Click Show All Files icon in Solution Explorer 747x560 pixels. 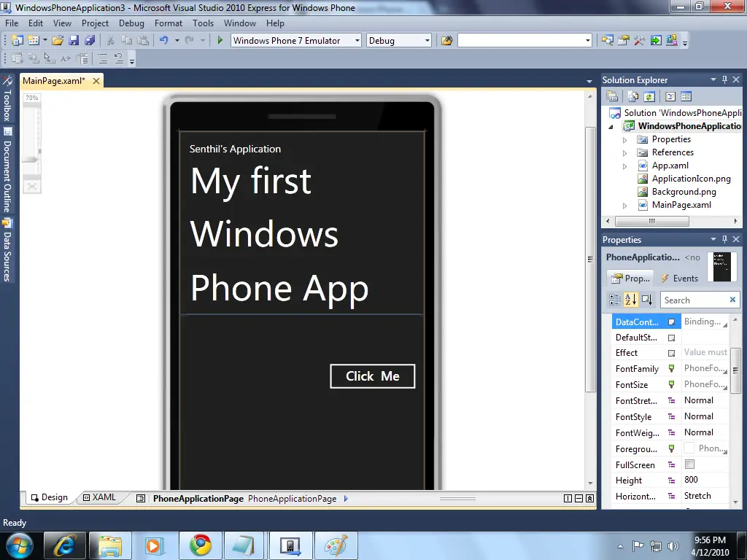[x=632, y=97]
